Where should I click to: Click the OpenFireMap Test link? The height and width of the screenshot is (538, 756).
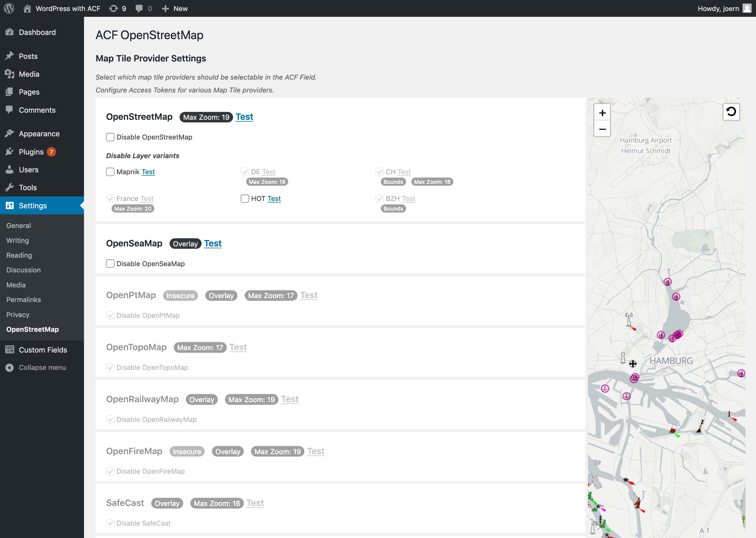click(316, 451)
